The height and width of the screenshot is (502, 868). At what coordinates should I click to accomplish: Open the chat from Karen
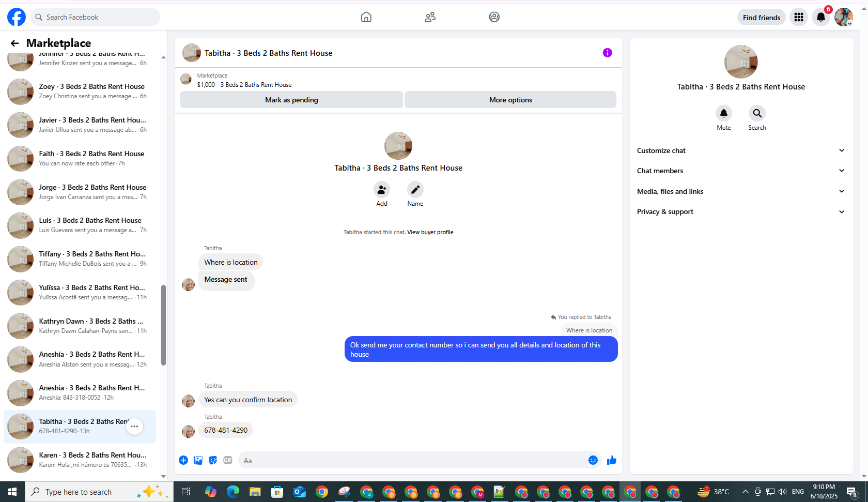coord(80,460)
